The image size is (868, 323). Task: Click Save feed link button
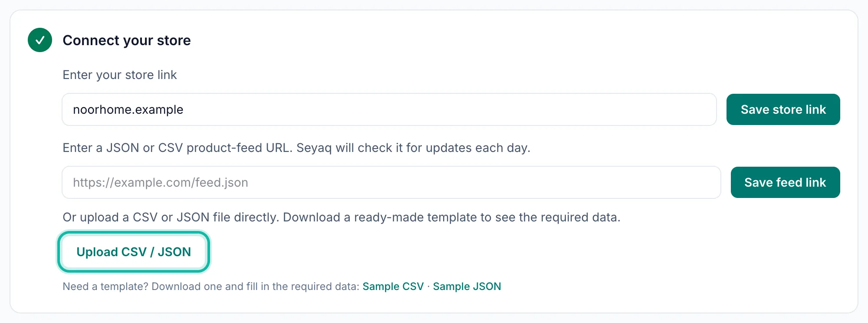tap(785, 182)
